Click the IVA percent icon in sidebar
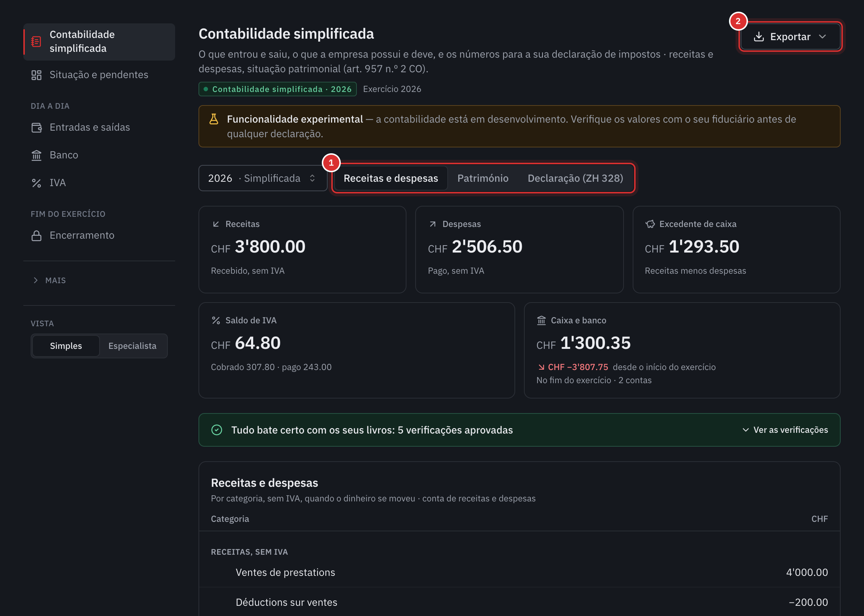 point(36,183)
